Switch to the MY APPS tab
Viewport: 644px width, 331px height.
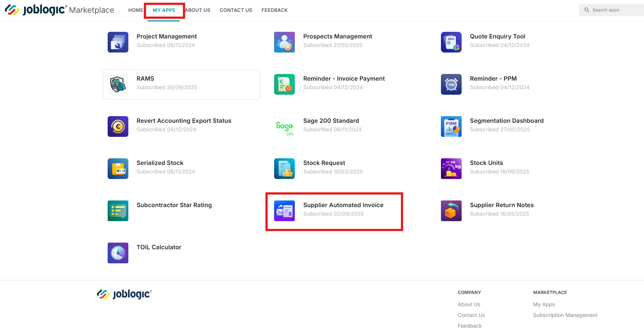tap(164, 10)
